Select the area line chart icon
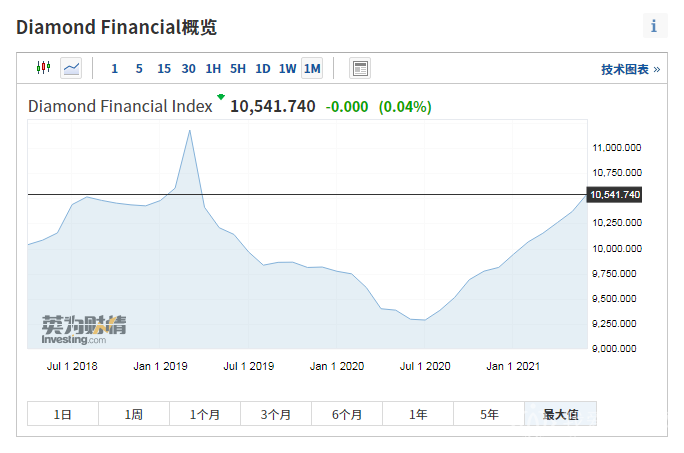The height and width of the screenshot is (453, 684). pos(71,68)
